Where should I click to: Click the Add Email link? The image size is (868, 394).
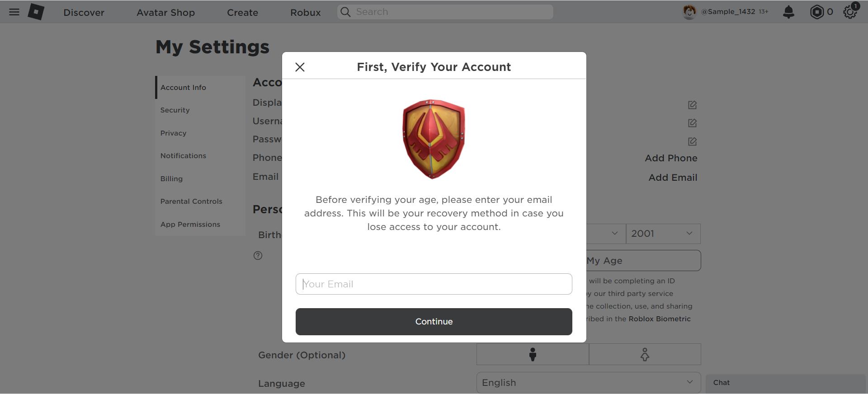[x=673, y=178]
